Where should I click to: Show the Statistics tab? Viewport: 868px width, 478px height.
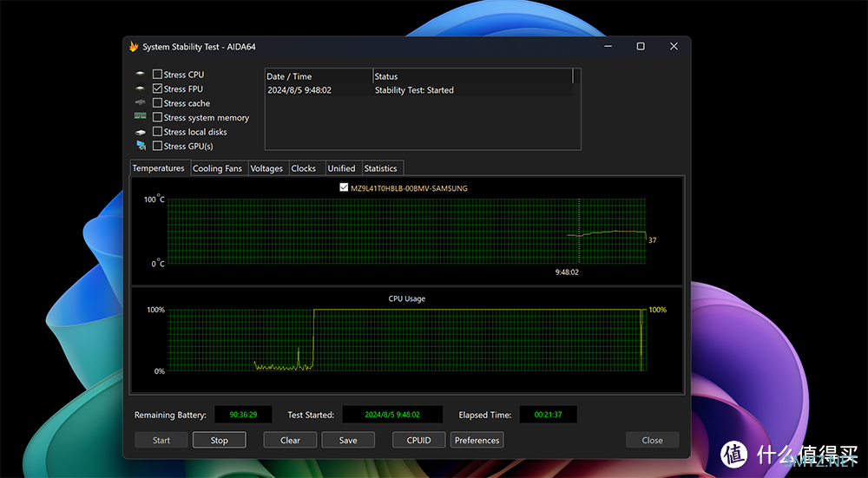[x=381, y=168]
